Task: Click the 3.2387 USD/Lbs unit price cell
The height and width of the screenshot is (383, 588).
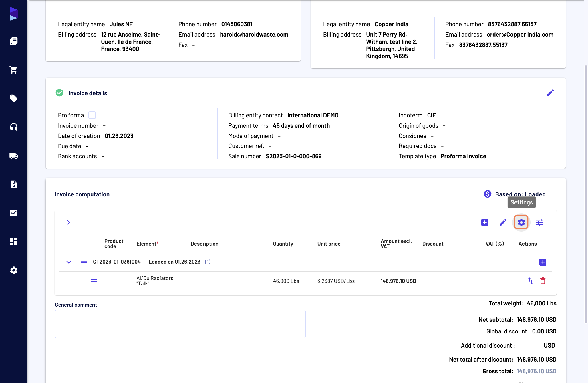Action: coord(336,281)
